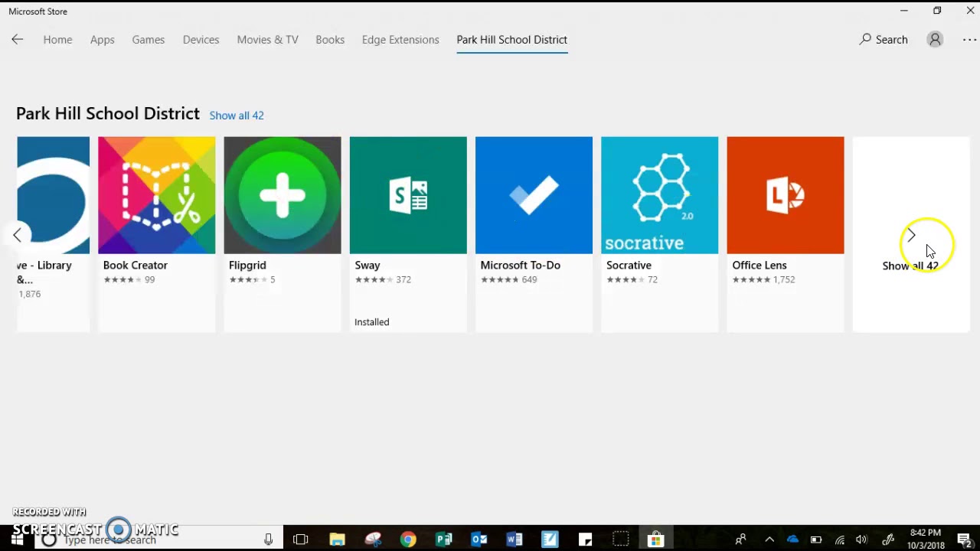Open the Book Creator app tile
The width and height of the screenshot is (980, 551).
point(157,234)
